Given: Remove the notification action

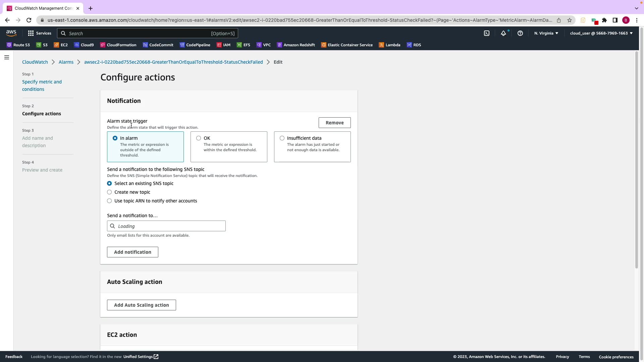Looking at the screenshot, I should pyautogui.click(x=334, y=123).
